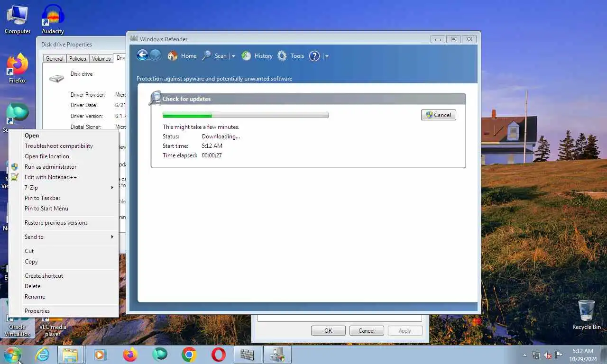Expand the Send to submenu
This screenshot has height=364, width=607.
[x=64, y=237]
